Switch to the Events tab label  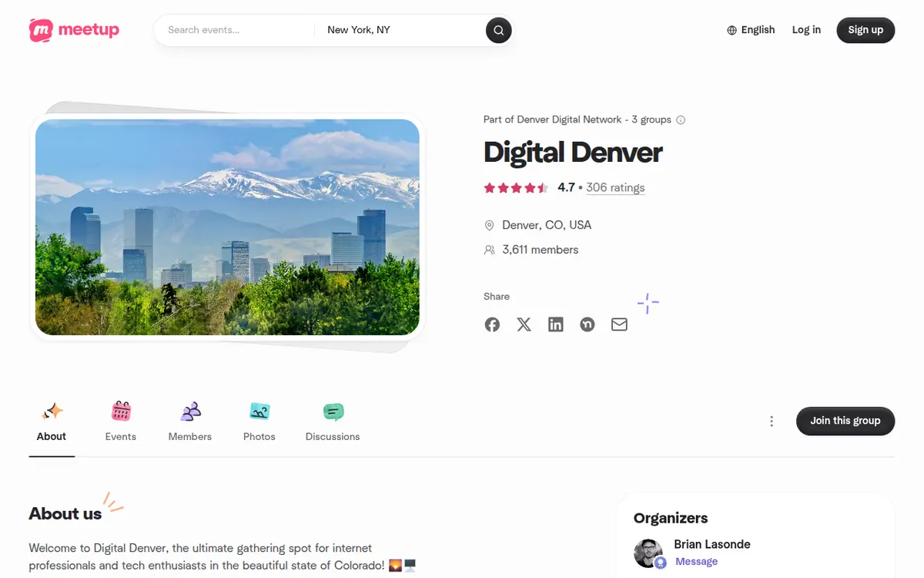tap(121, 436)
